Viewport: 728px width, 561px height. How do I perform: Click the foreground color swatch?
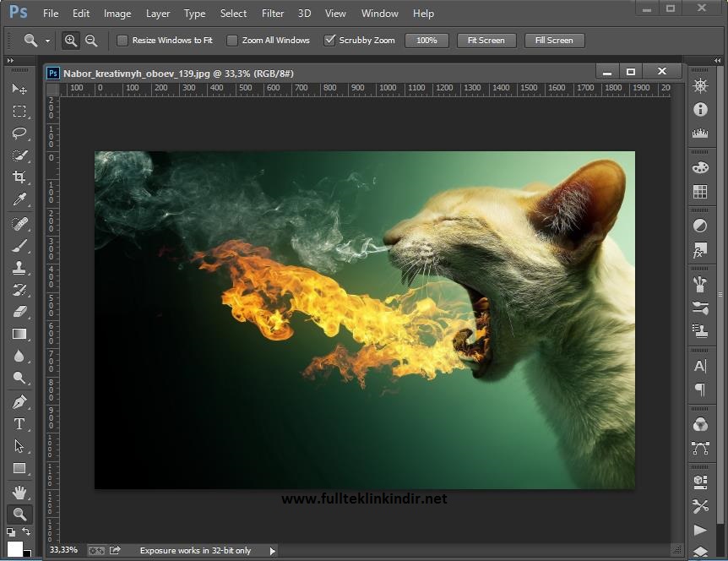(x=14, y=548)
